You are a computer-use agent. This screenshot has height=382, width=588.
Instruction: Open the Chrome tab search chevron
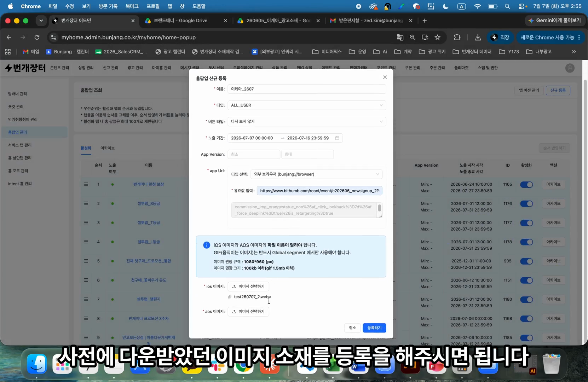41,21
